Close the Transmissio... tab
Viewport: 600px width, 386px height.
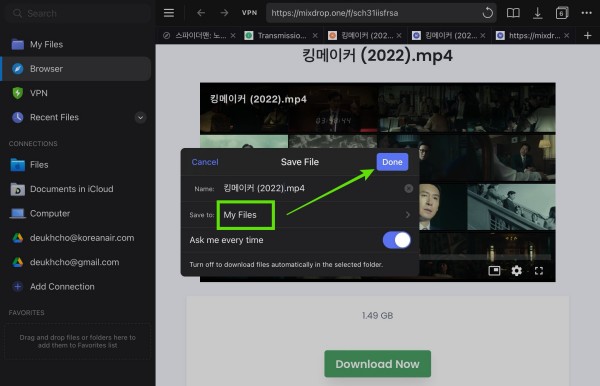315,36
